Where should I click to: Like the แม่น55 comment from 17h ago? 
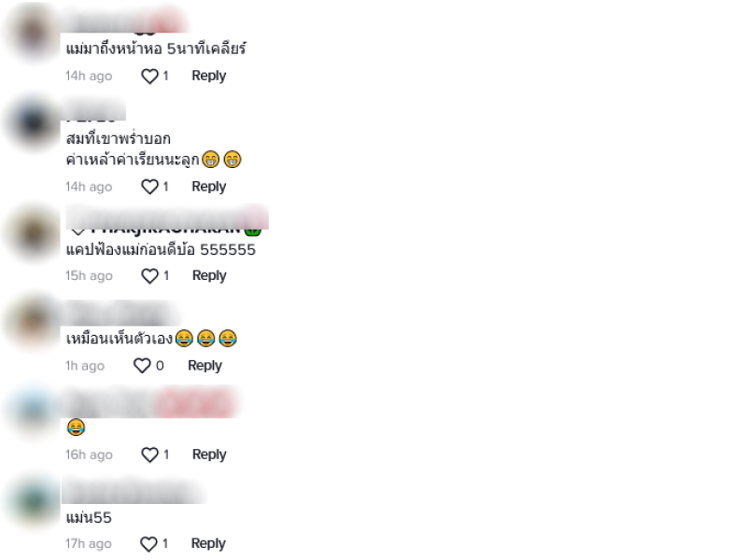(x=148, y=544)
